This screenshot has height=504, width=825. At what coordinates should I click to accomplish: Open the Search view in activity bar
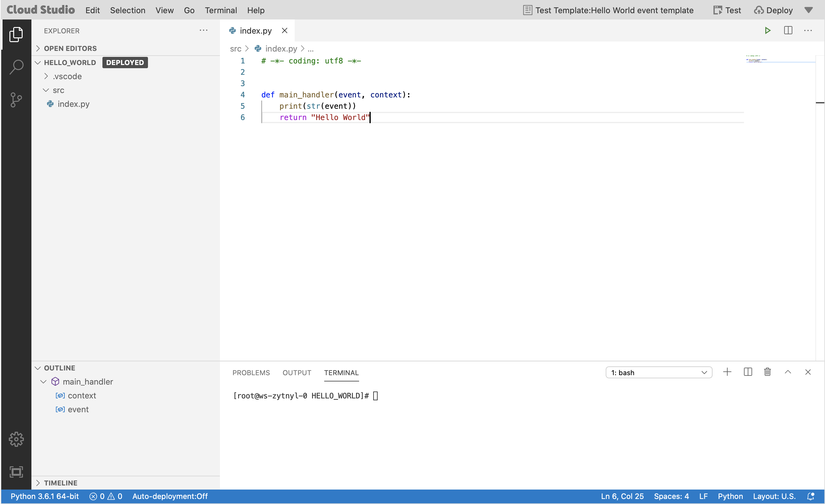[x=16, y=67]
